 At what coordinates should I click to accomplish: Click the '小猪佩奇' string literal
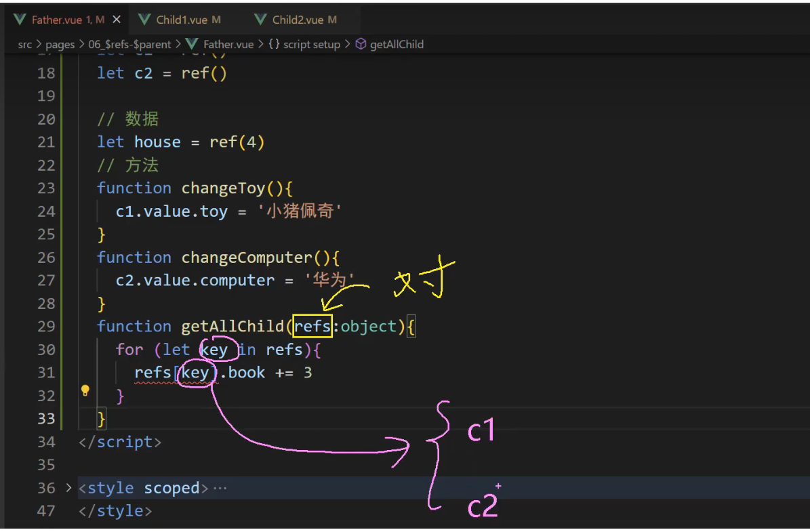(299, 211)
